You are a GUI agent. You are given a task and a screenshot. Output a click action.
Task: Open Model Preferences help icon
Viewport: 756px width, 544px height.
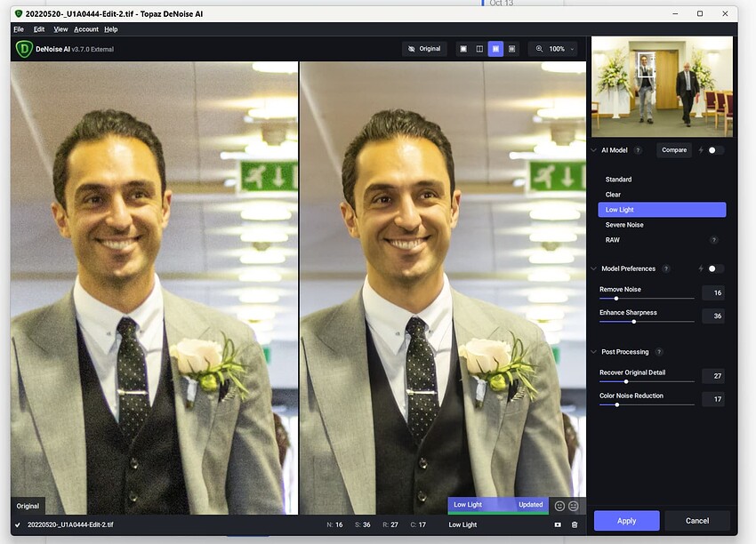[x=666, y=268]
